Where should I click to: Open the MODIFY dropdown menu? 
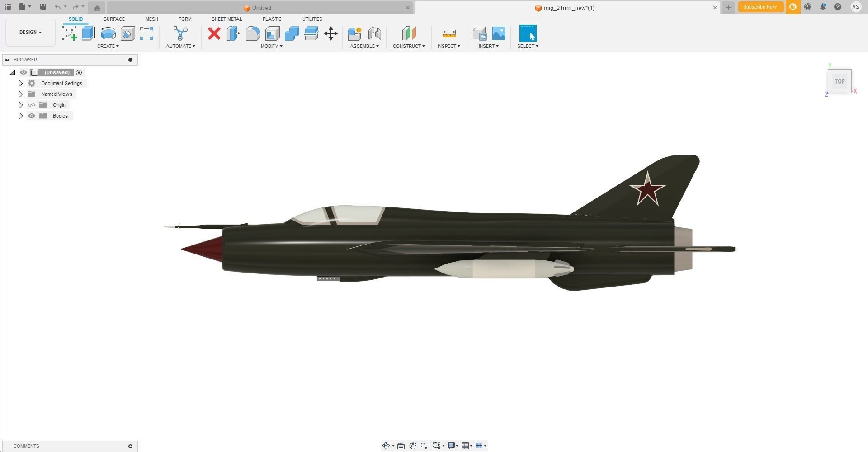(x=271, y=46)
